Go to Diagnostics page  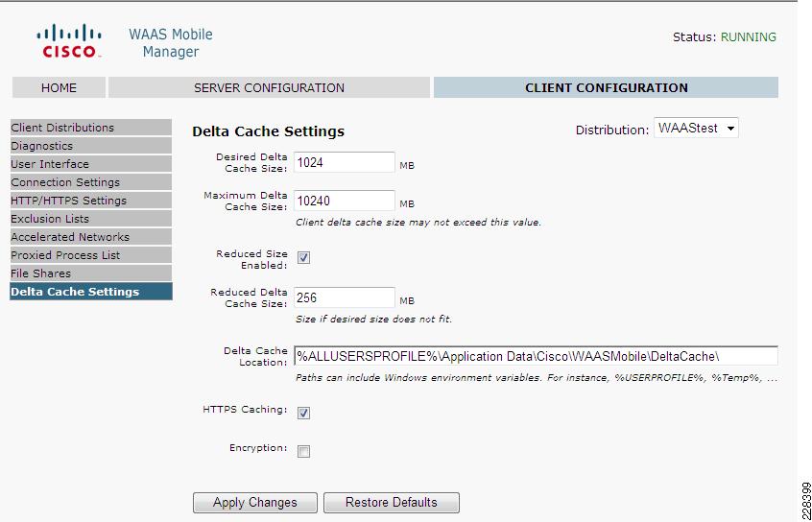tap(90, 146)
